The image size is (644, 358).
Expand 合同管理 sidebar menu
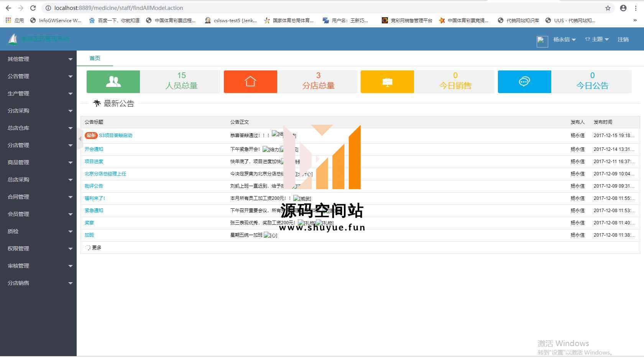(38, 197)
